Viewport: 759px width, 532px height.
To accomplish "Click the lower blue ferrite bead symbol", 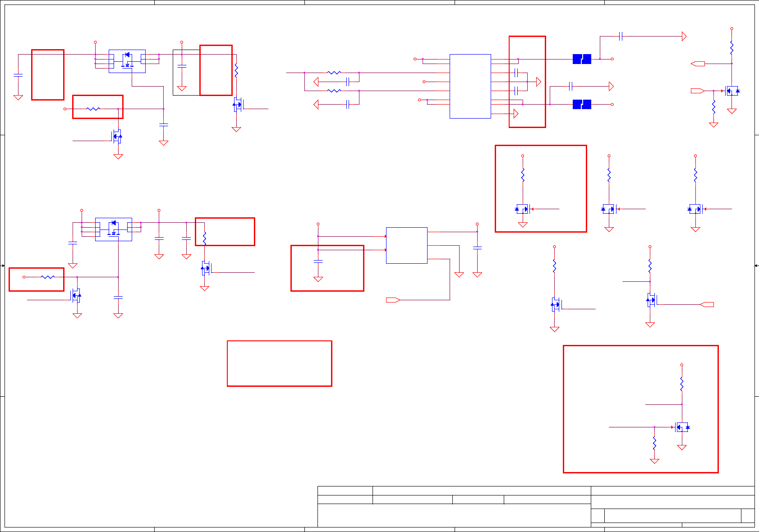I will (x=582, y=105).
